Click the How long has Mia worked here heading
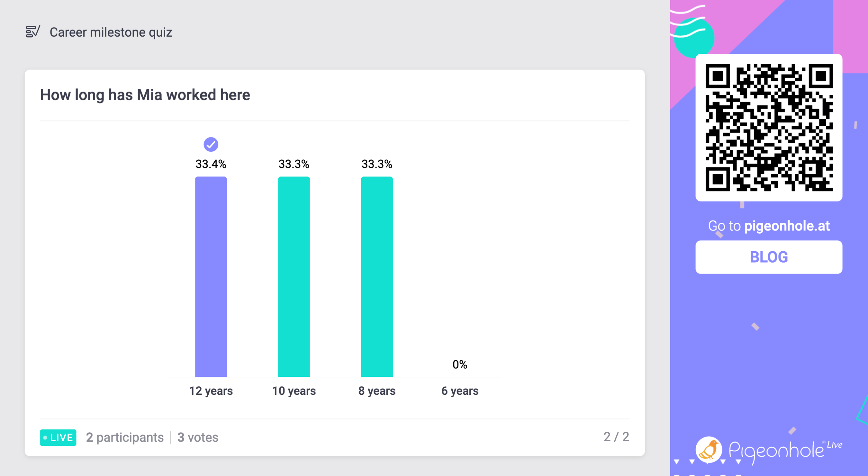 (x=145, y=95)
